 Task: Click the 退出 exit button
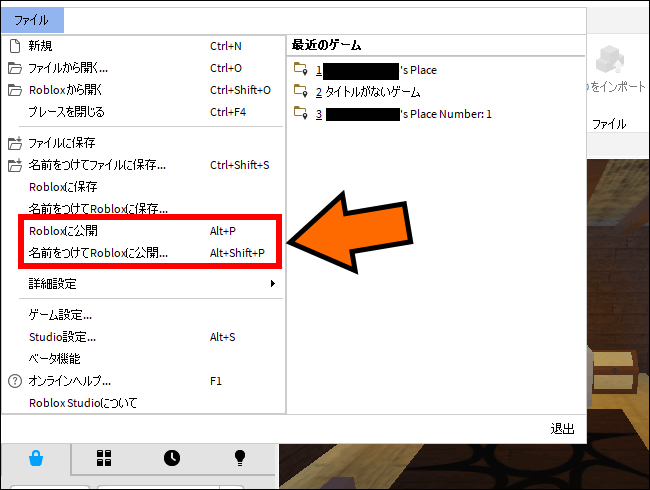point(562,429)
